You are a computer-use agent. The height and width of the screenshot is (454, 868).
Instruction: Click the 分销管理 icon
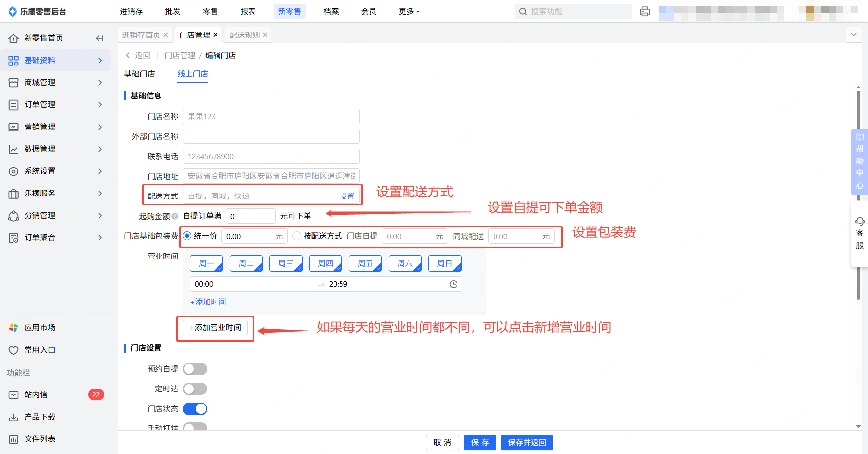point(13,216)
